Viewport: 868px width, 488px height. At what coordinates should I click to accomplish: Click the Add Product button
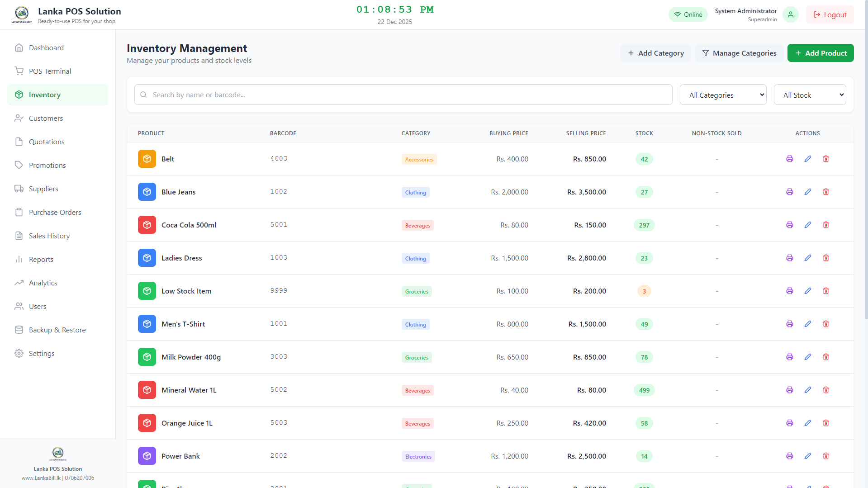point(820,53)
